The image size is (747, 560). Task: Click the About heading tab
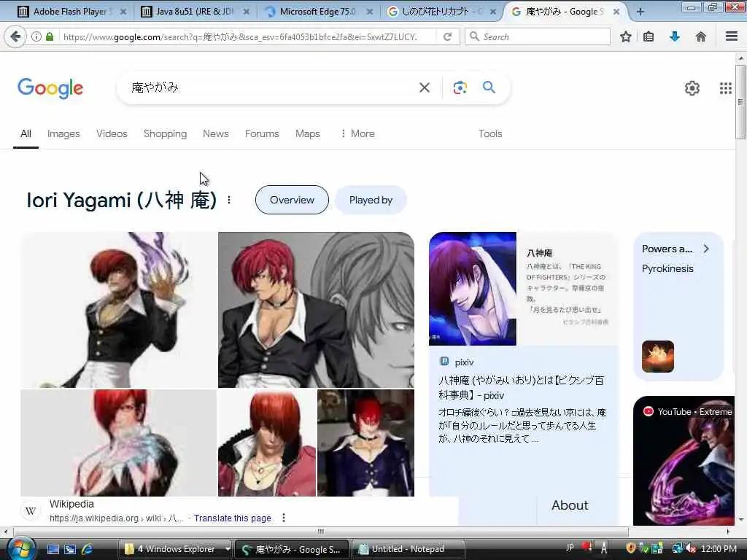click(570, 505)
